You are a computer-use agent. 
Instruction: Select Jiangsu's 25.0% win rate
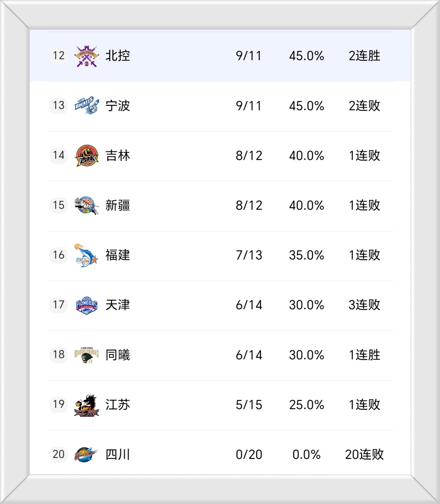tap(306, 404)
